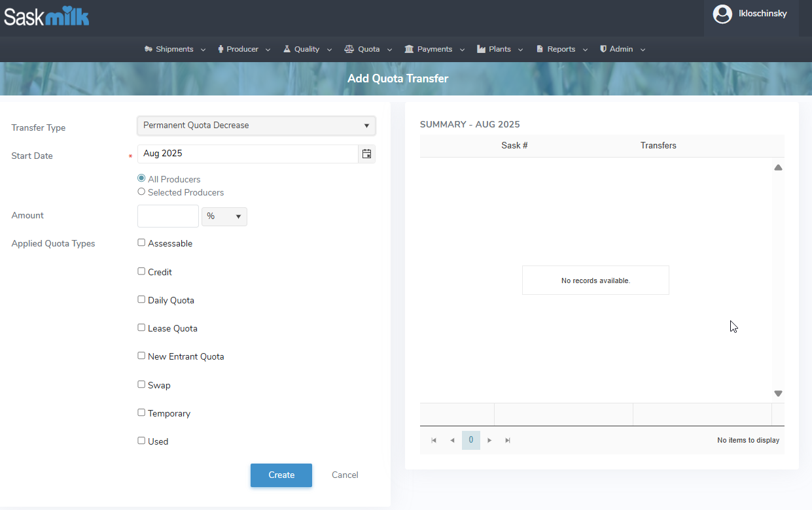
Task: Go to next page in summary pager
Action: (x=489, y=441)
